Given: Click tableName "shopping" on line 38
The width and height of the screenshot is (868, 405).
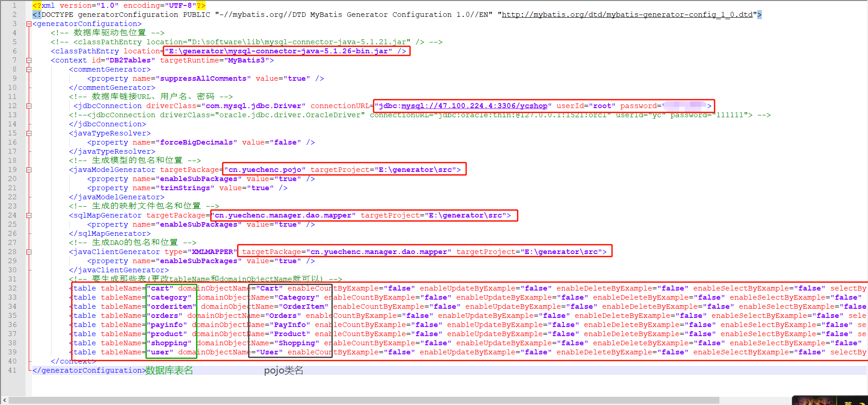Looking at the screenshot, I should tap(169, 343).
